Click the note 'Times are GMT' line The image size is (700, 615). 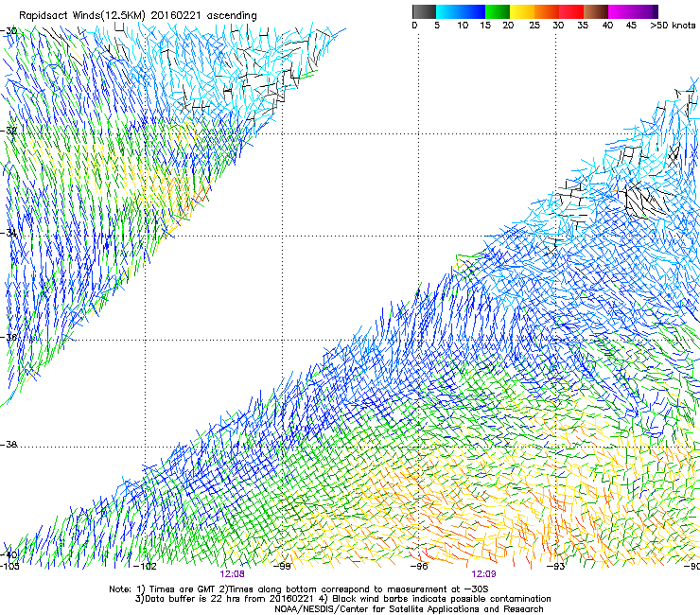click(x=299, y=589)
